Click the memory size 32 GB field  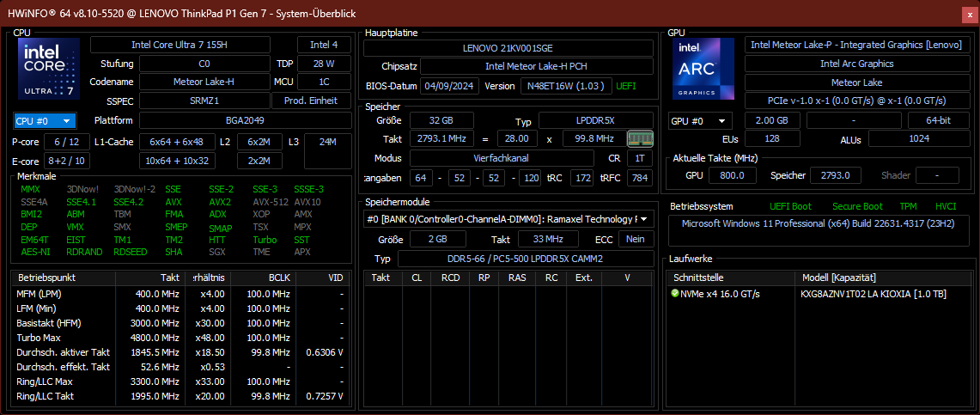441,120
